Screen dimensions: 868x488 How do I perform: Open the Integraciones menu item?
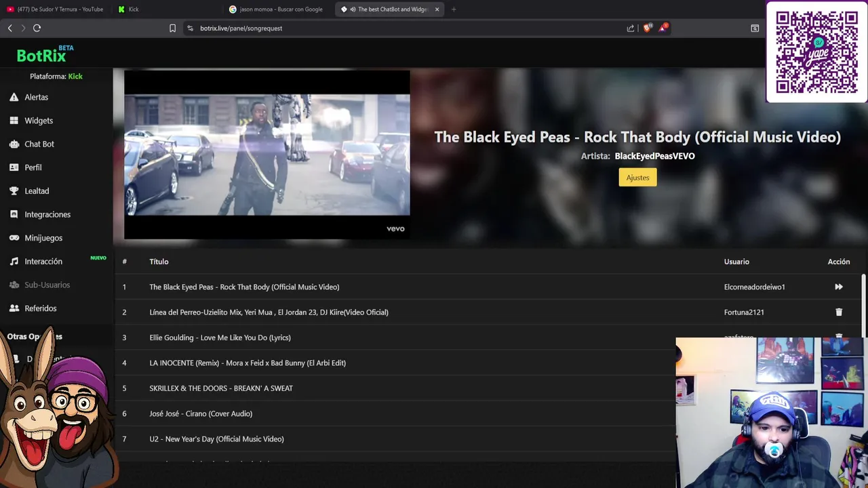[x=47, y=214]
